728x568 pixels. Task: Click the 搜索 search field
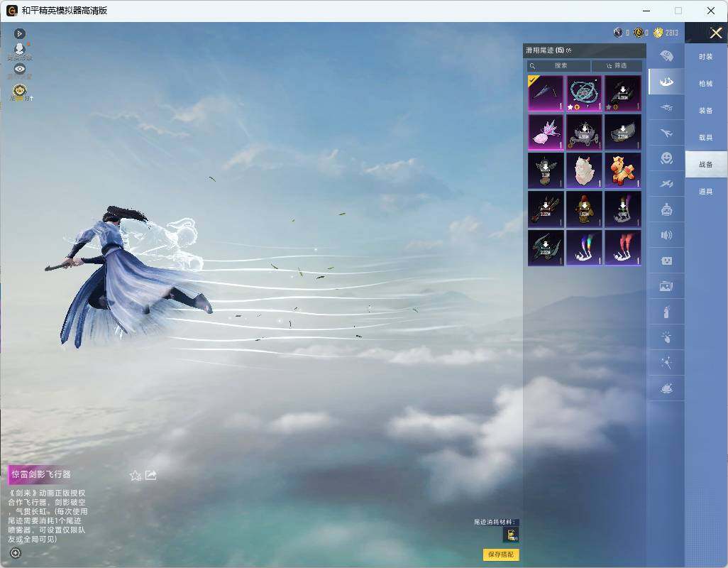pyautogui.click(x=558, y=65)
